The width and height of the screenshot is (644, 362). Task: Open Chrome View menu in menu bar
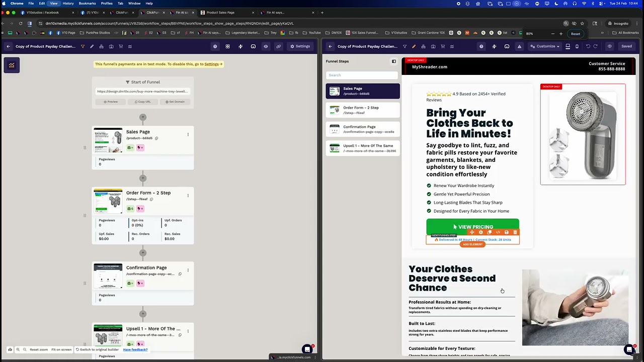53,4
